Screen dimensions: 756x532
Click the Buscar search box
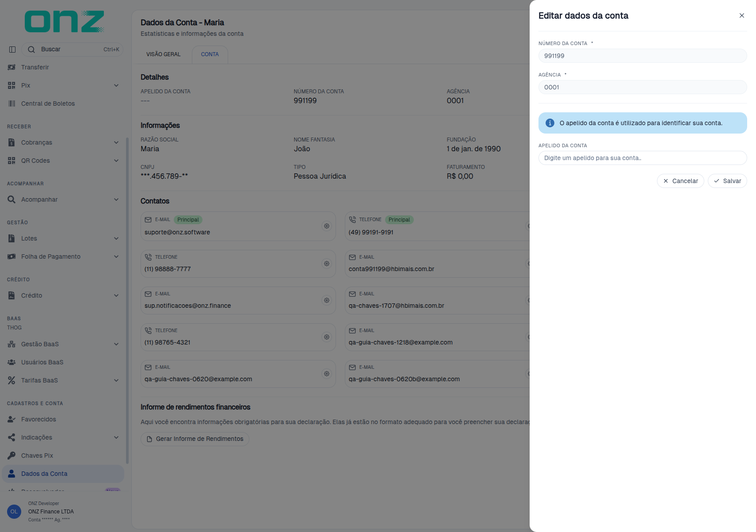click(x=73, y=50)
